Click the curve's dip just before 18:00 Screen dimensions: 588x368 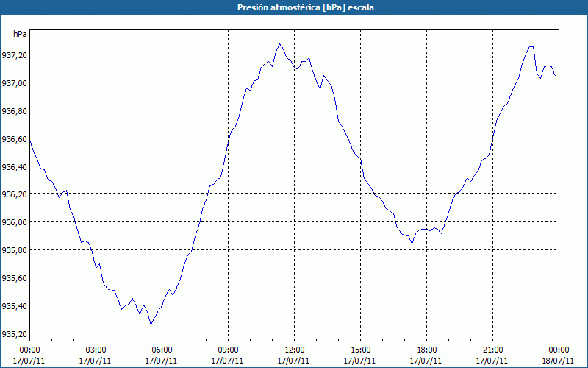[412, 244]
